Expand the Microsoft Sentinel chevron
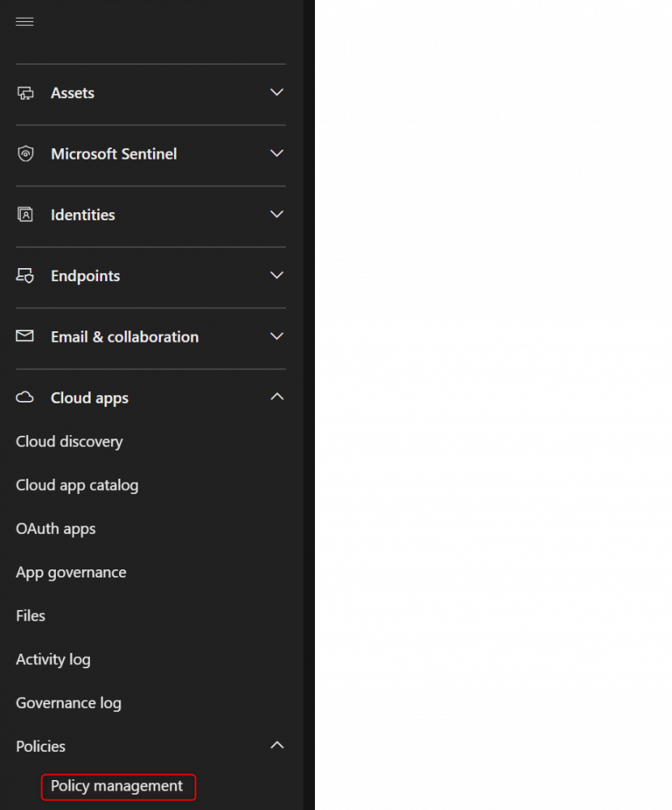The image size is (672, 810). point(277,153)
